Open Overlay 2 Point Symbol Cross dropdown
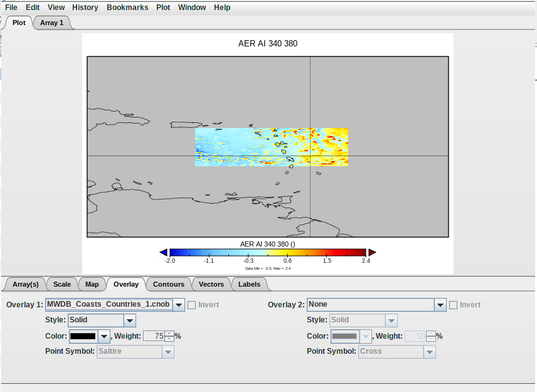 click(397, 352)
